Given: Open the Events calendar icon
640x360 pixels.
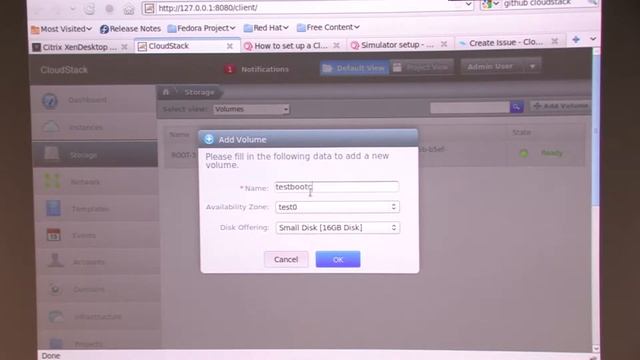Looking at the screenshot, I should click(53, 235).
